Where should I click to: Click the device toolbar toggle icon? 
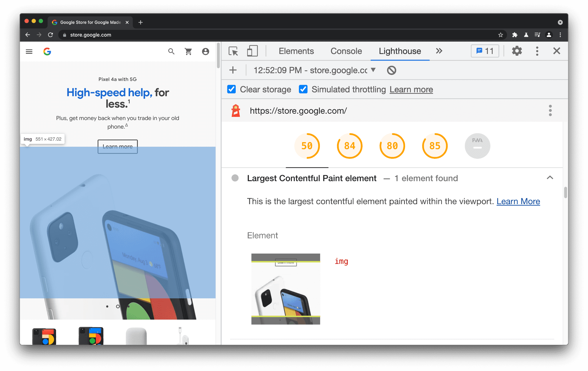pos(252,51)
